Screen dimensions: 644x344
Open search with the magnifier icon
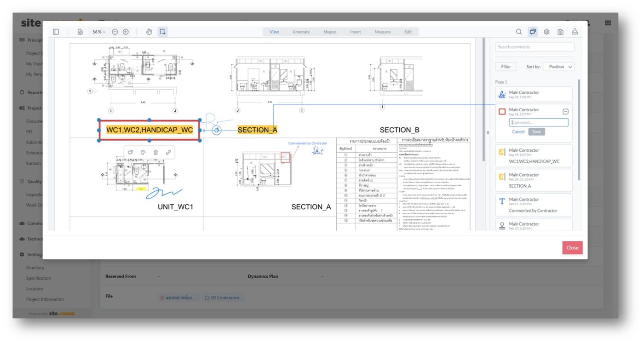tap(519, 32)
